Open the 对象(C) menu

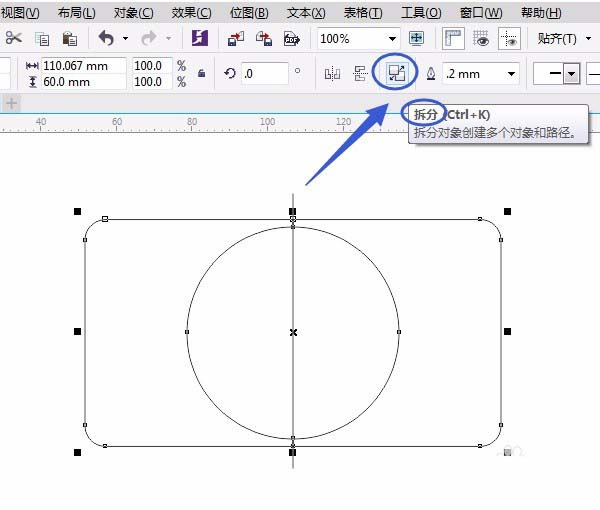pyautogui.click(x=134, y=13)
